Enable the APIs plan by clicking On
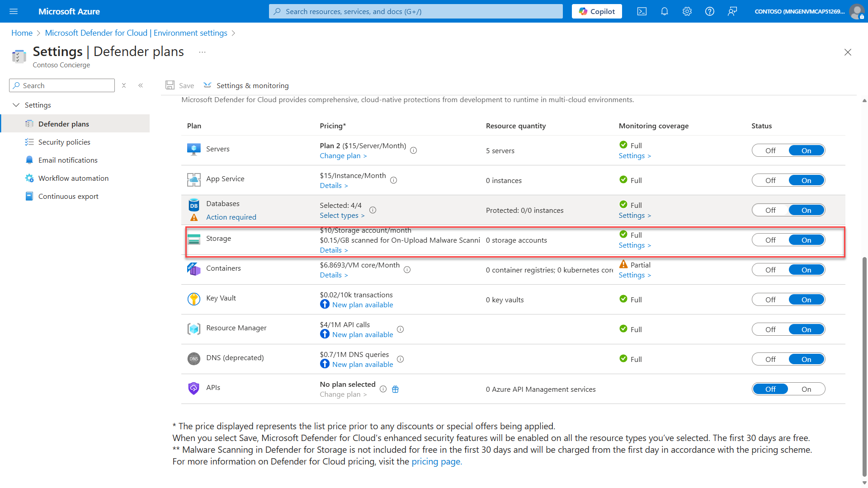This screenshot has height=488, width=868. coord(807,389)
